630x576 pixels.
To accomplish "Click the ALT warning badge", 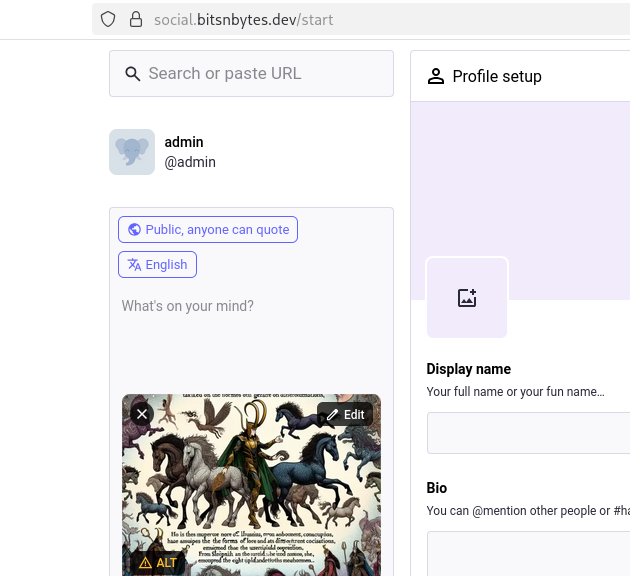I will (x=158, y=563).
